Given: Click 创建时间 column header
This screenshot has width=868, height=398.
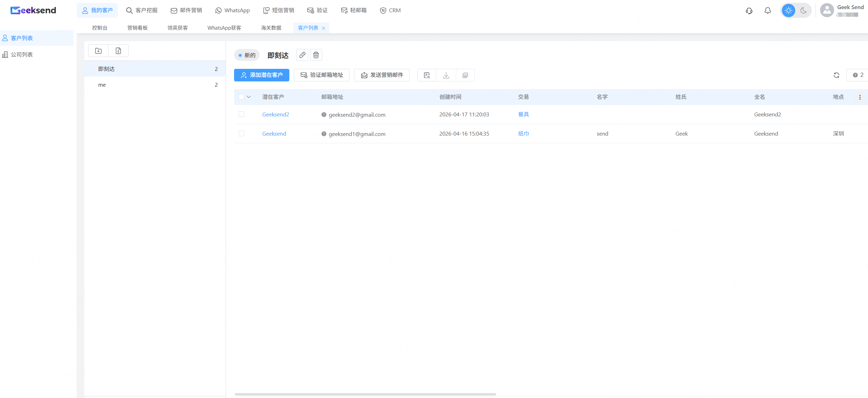Looking at the screenshot, I should click(450, 97).
